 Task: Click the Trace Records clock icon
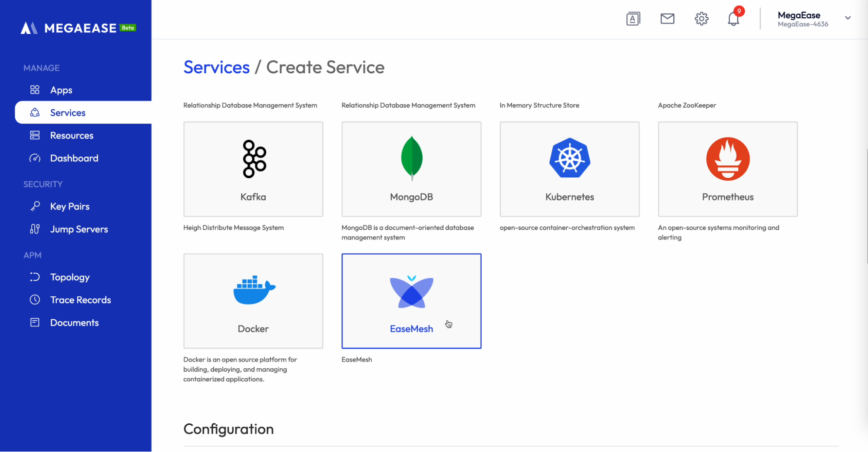(35, 300)
